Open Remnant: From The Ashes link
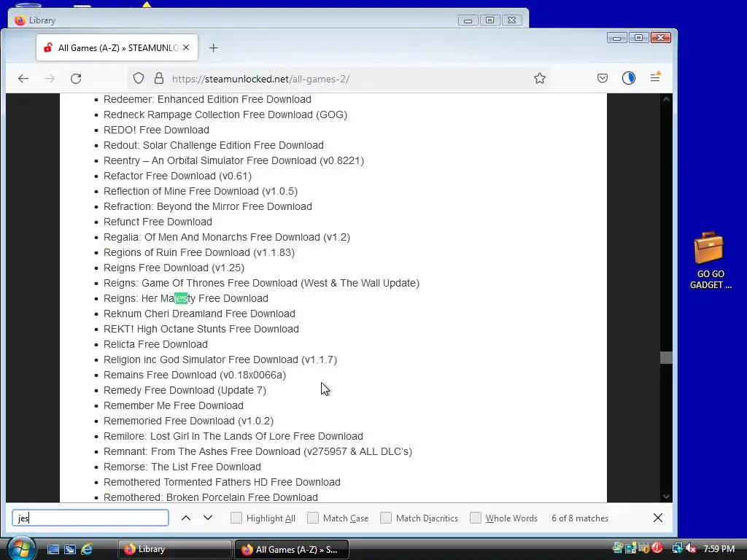 tap(258, 451)
